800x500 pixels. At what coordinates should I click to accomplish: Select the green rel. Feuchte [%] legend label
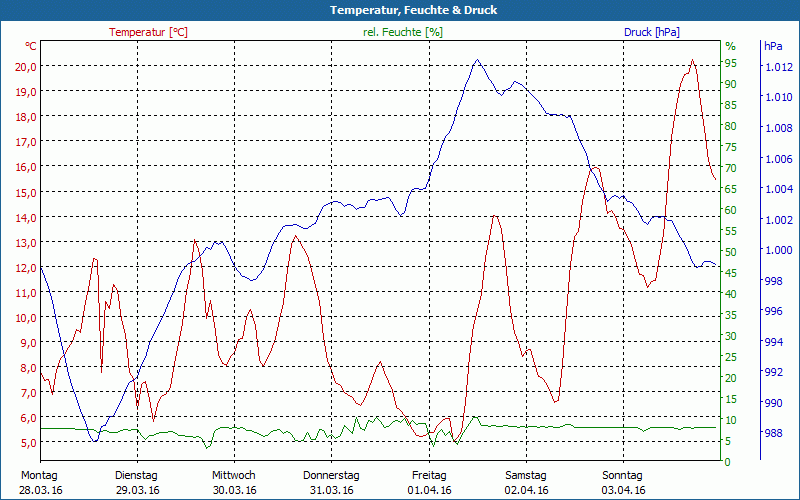tap(403, 32)
